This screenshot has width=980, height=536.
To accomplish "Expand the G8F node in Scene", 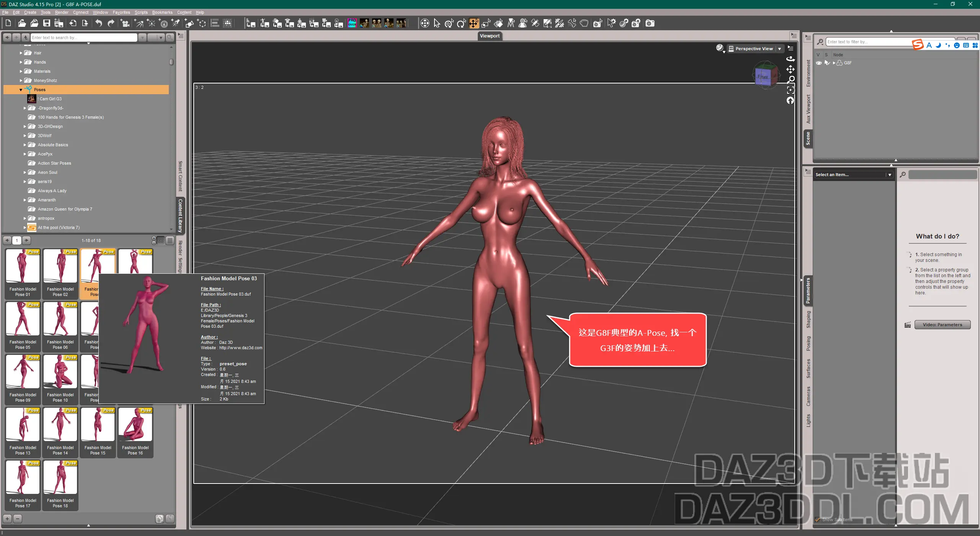I will pos(834,63).
